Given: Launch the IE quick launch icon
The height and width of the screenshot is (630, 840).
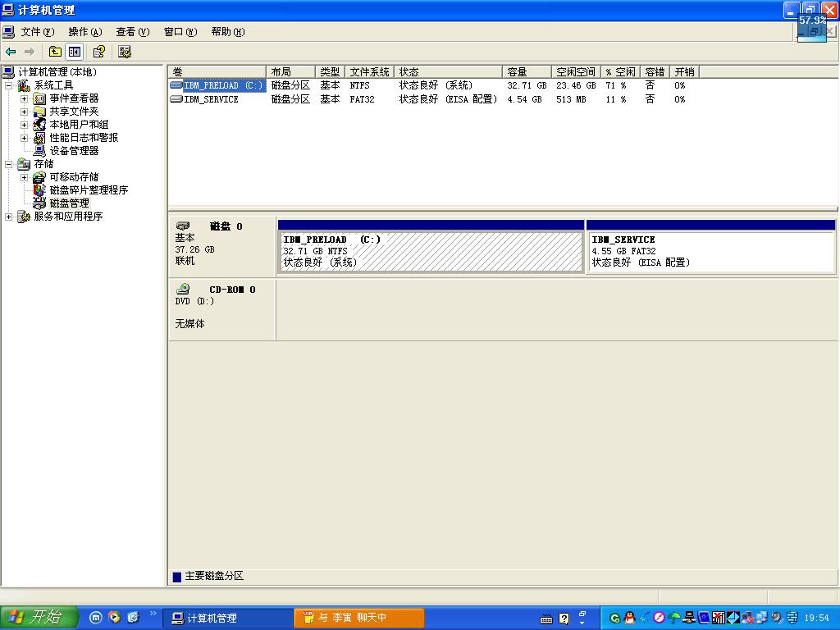Looking at the screenshot, I should [133, 618].
